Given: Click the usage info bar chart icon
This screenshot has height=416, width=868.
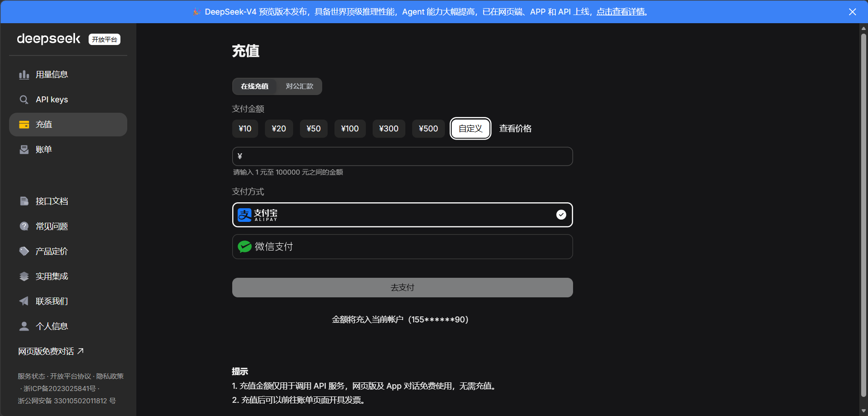Looking at the screenshot, I should click(x=24, y=75).
